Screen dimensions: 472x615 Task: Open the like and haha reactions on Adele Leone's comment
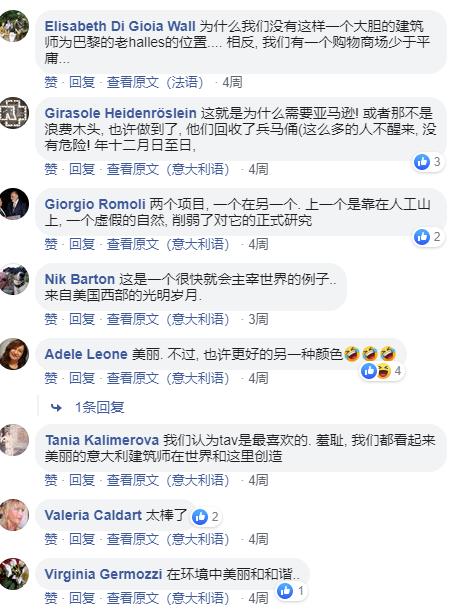[381, 371]
